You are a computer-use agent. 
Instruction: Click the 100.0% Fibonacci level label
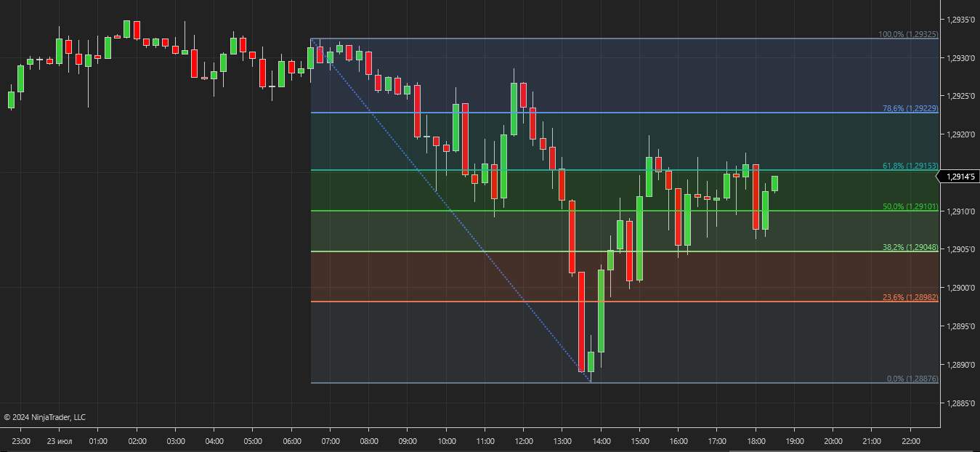click(x=908, y=34)
